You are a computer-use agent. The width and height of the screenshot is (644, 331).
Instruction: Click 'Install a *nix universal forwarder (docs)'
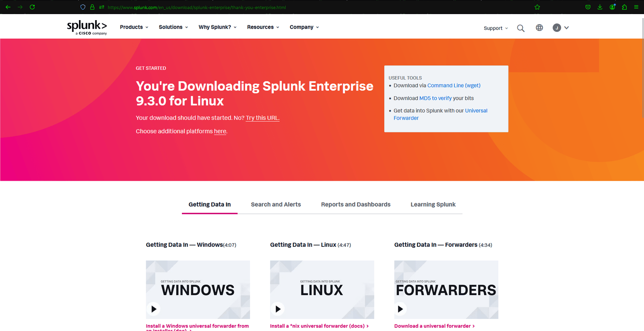[x=319, y=326]
